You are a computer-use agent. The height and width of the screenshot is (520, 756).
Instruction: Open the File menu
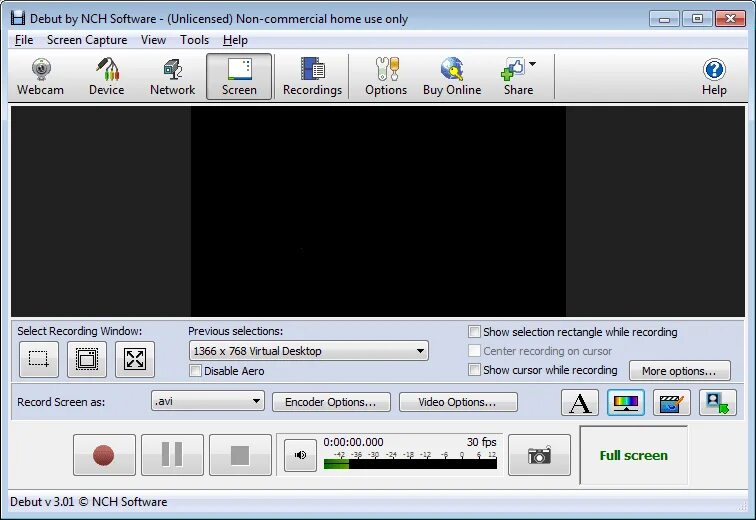point(24,40)
